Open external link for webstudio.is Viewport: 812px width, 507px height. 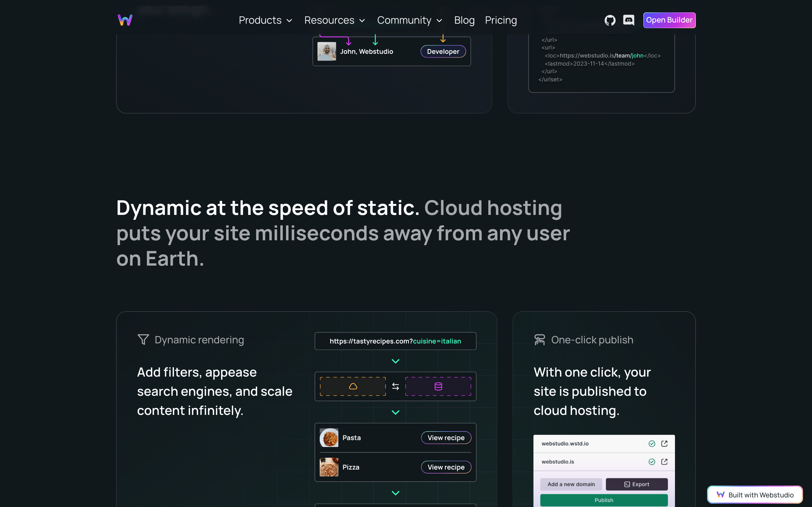[664, 462]
